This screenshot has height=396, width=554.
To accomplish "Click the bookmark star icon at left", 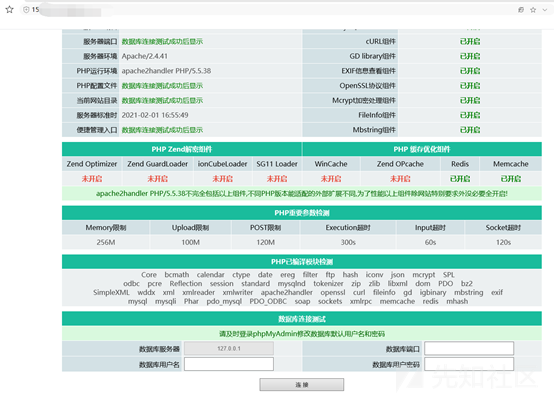I will click(x=9, y=10).
